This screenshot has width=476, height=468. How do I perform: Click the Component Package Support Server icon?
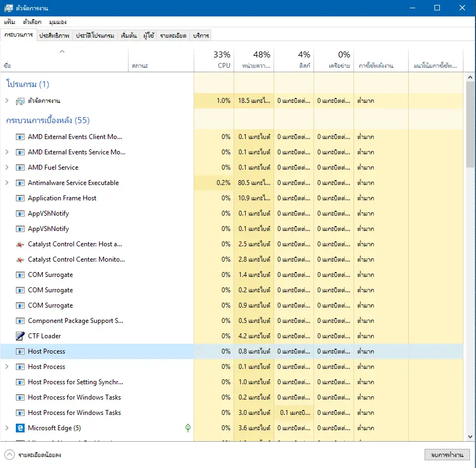(20, 321)
